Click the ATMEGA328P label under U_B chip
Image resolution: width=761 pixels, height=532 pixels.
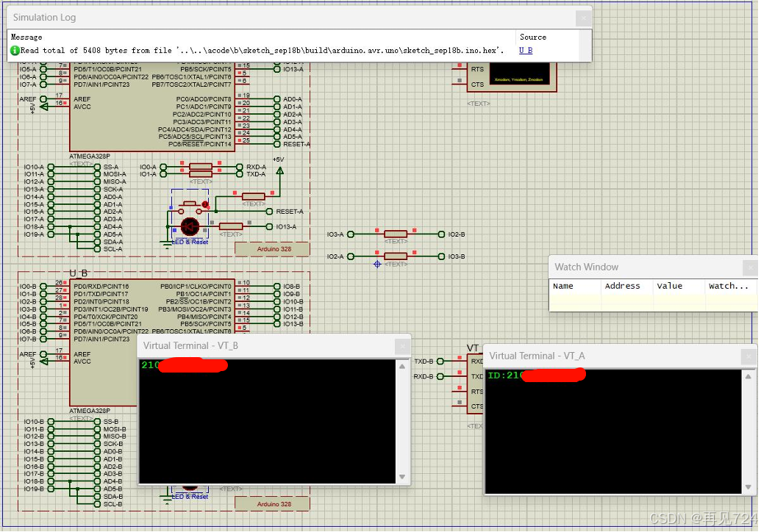pos(90,411)
